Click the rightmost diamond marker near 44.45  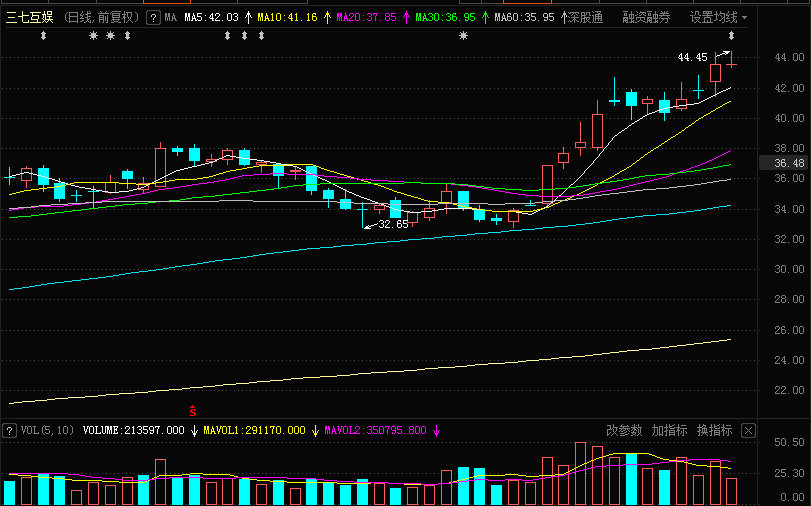[731, 36]
